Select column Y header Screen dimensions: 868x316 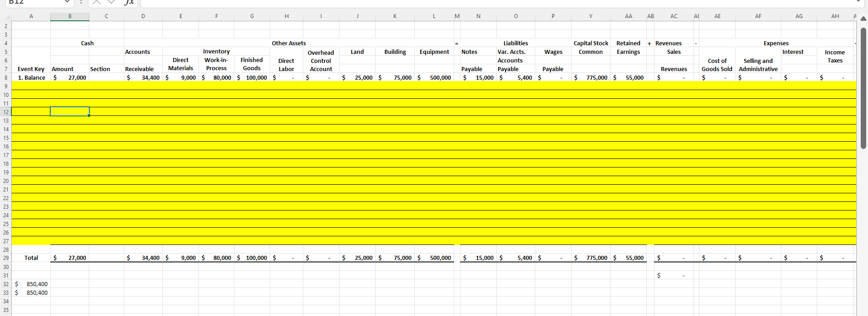[591, 16]
